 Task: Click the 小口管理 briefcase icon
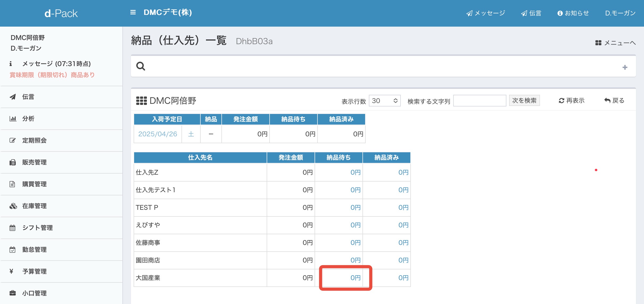tap(13, 293)
